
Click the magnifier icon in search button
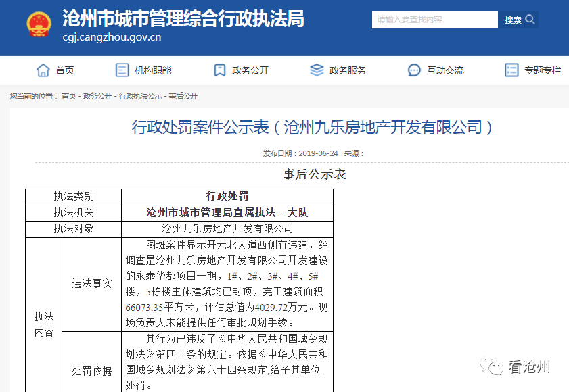(x=530, y=19)
